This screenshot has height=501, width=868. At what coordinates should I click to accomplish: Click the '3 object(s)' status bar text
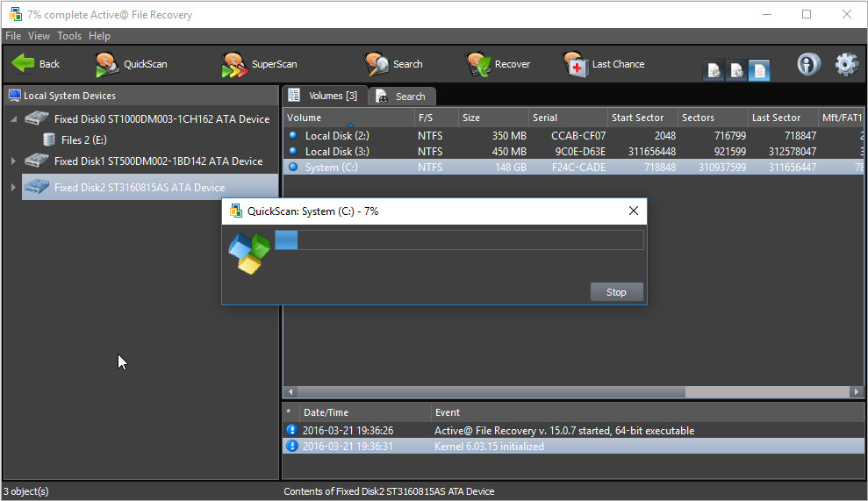point(26,491)
